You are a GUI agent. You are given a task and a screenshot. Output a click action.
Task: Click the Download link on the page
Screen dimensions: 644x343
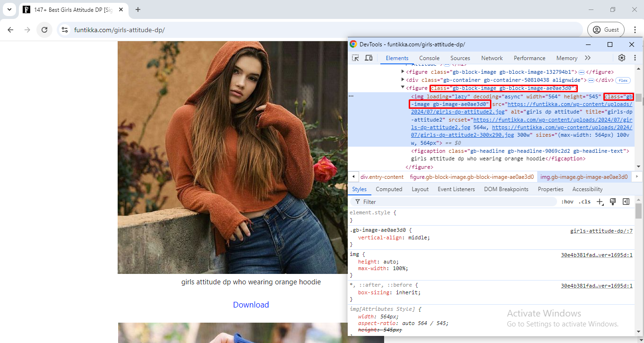coord(251,305)
